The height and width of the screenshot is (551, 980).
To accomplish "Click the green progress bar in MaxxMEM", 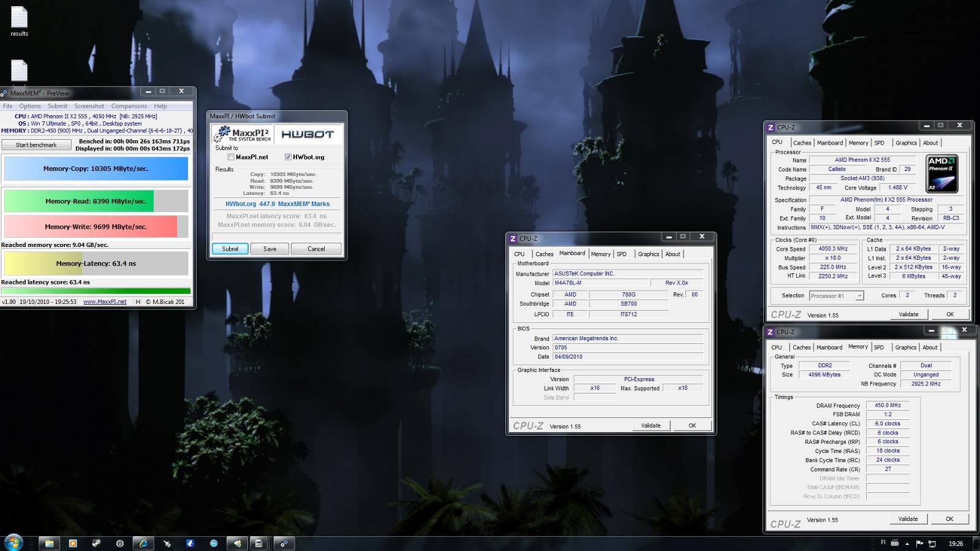I will (x=96, y=291).
